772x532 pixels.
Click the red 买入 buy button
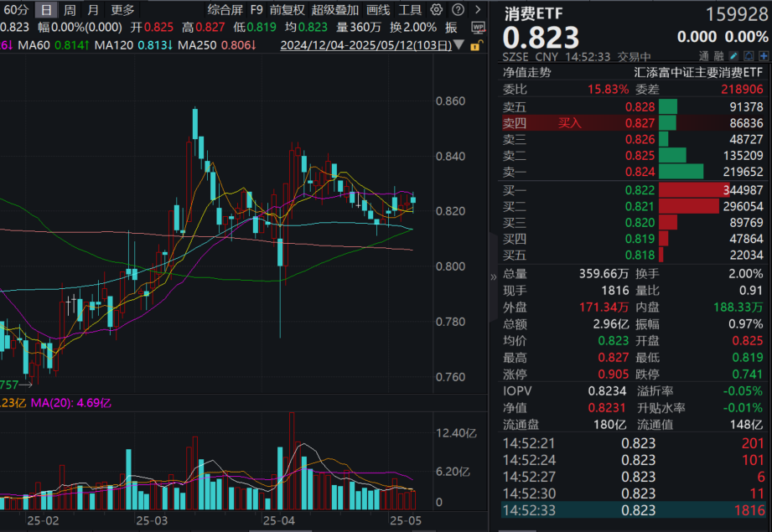click(x=569, y=123)
